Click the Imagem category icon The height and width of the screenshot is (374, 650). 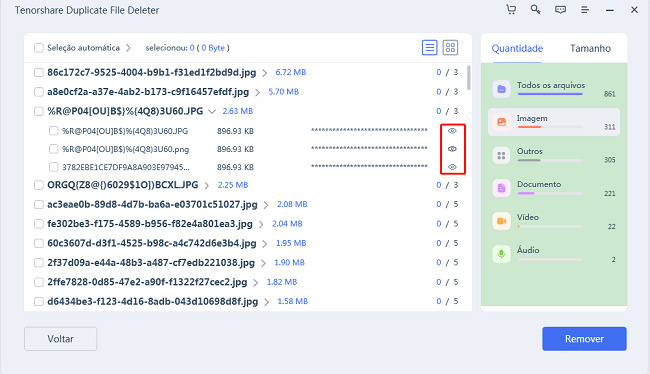[501, 122]
